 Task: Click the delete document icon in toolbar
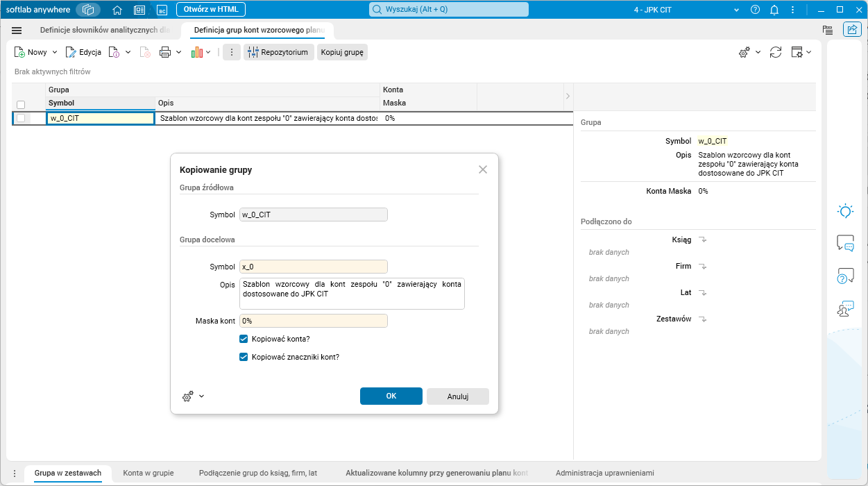145,52
